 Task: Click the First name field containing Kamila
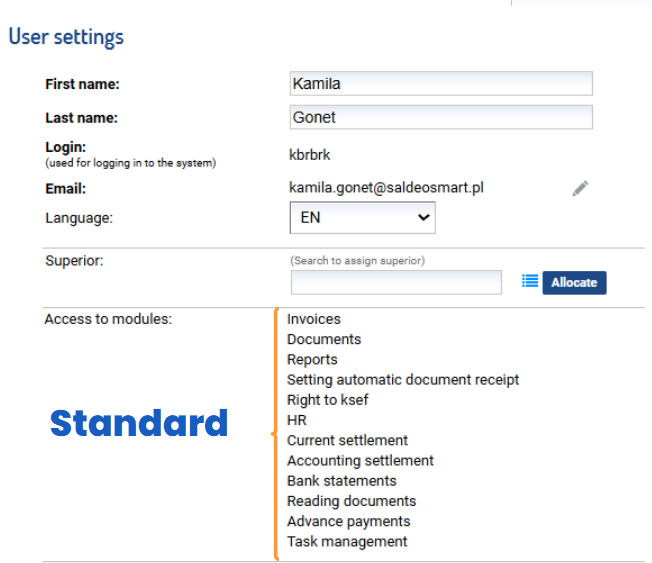pyautogui.click(x=441, y=84)
